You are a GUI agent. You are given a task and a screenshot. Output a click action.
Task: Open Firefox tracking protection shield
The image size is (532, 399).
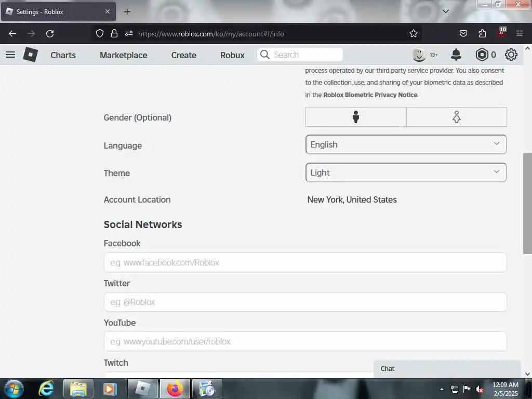tap(99, 33)
